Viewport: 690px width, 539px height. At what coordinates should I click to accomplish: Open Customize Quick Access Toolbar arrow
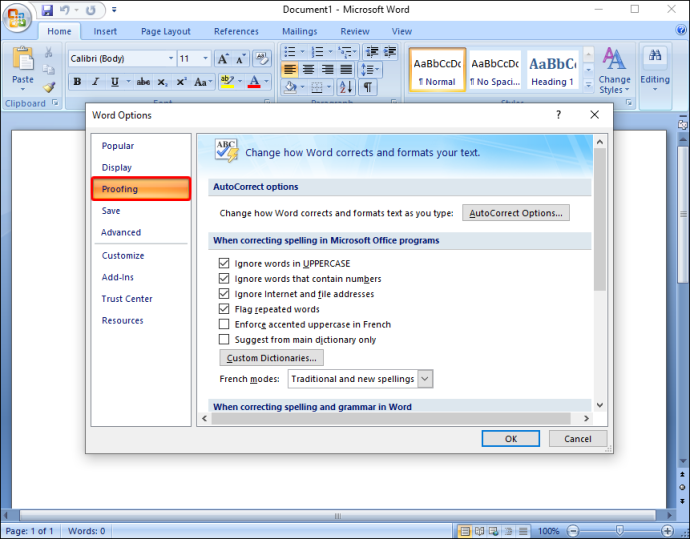click(x=114, y=9)
